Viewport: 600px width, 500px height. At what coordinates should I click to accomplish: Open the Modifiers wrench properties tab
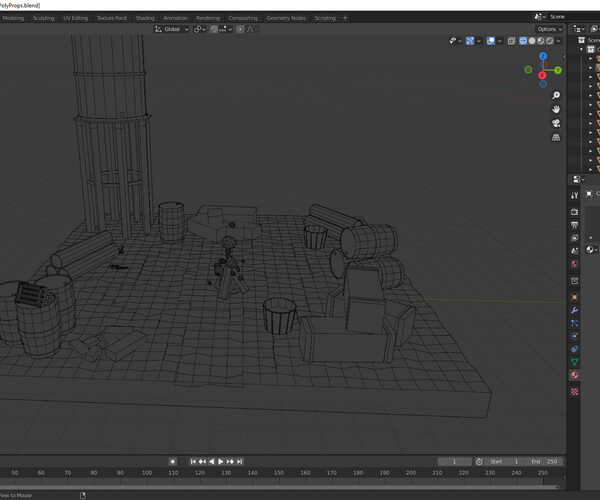575,310
